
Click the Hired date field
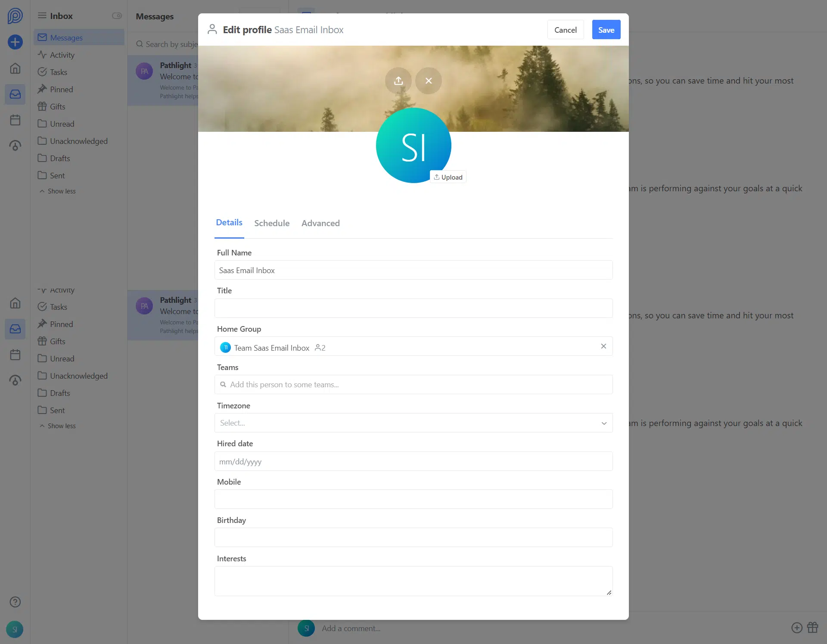pos(413,461)
